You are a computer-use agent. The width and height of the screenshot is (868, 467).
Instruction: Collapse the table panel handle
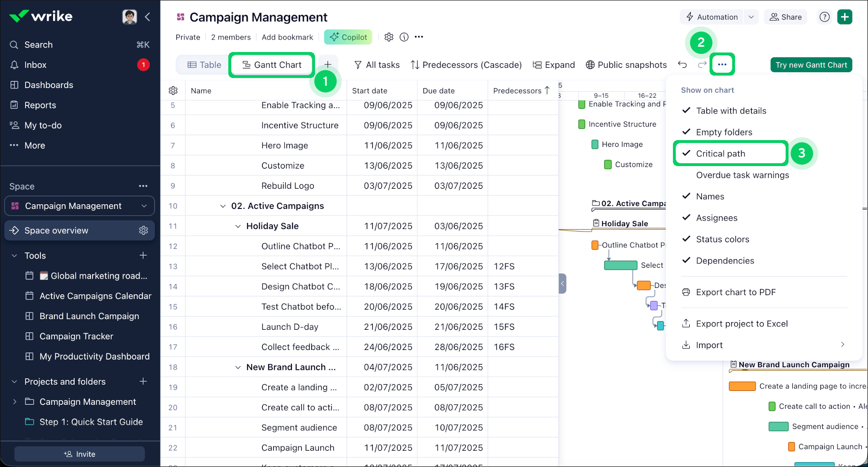[x=563, y=284]
